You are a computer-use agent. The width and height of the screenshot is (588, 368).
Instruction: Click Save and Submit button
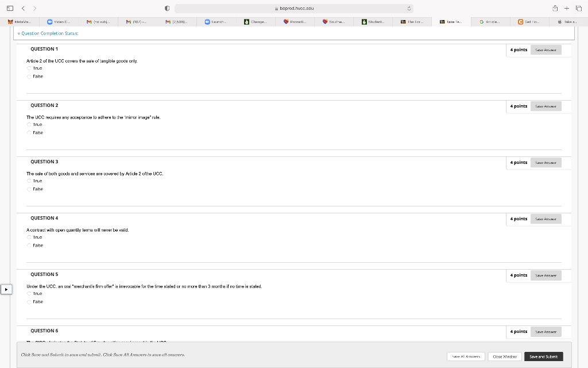point(543,356)
